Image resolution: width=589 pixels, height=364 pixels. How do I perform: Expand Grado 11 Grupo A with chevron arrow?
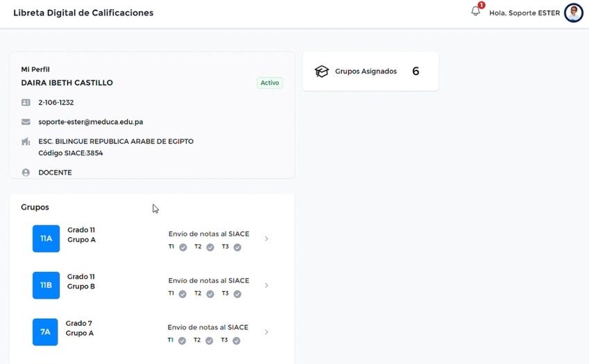pos(266,239)
